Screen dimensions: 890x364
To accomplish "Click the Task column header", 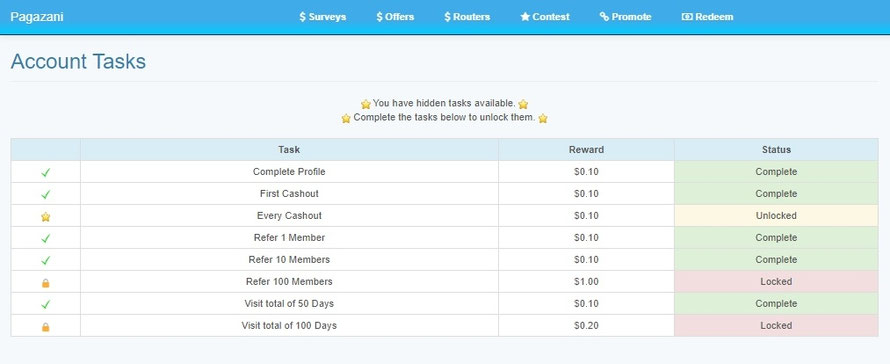I will point(289,150).
